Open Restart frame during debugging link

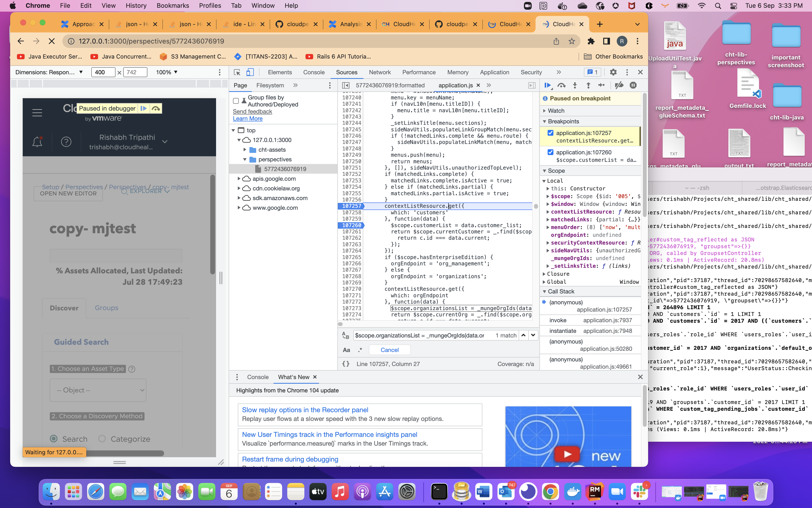(x=290, y=459)
